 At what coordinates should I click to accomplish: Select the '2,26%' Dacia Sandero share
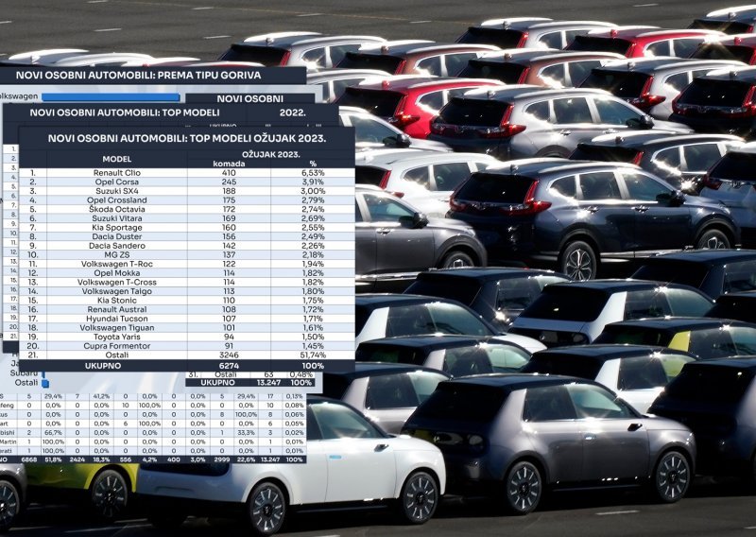[x=313, y=246]
